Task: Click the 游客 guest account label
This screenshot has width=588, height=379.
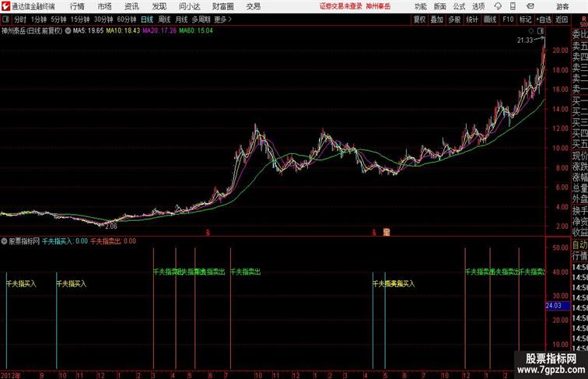Action: pos(562,7)
